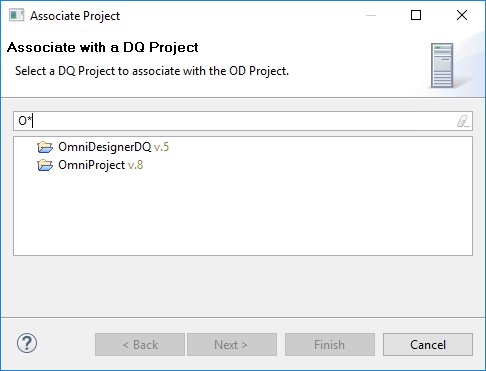This screenshot has width=486, height=371.
Task: Click the server banner image
Action: (442, 65)
